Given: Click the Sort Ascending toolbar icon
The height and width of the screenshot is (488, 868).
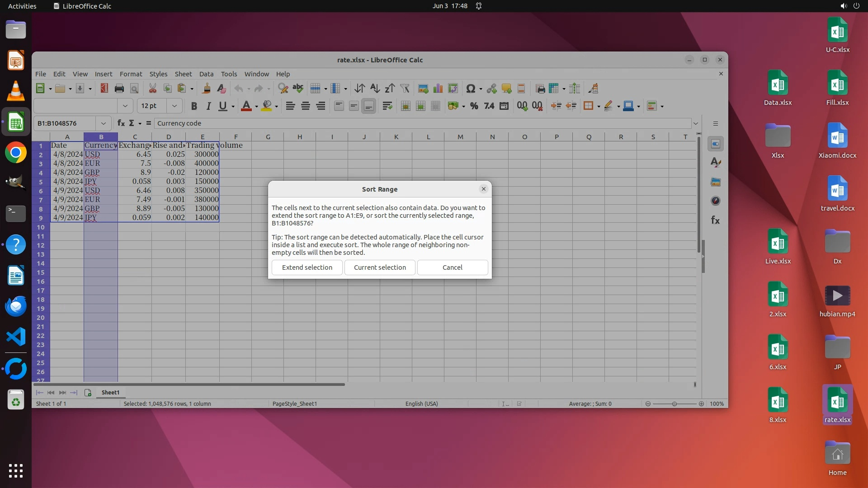Looking at the screenshot, I should point(375,89).
